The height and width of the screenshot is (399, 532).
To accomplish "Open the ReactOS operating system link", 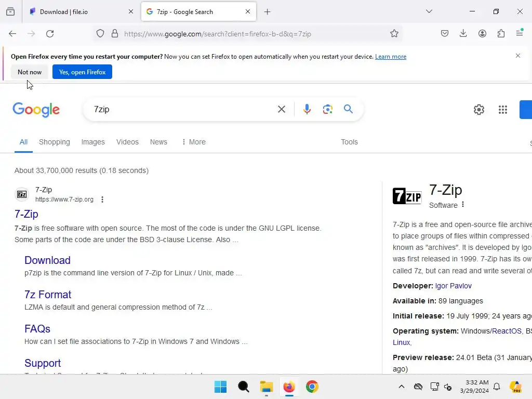I will 507,331.
